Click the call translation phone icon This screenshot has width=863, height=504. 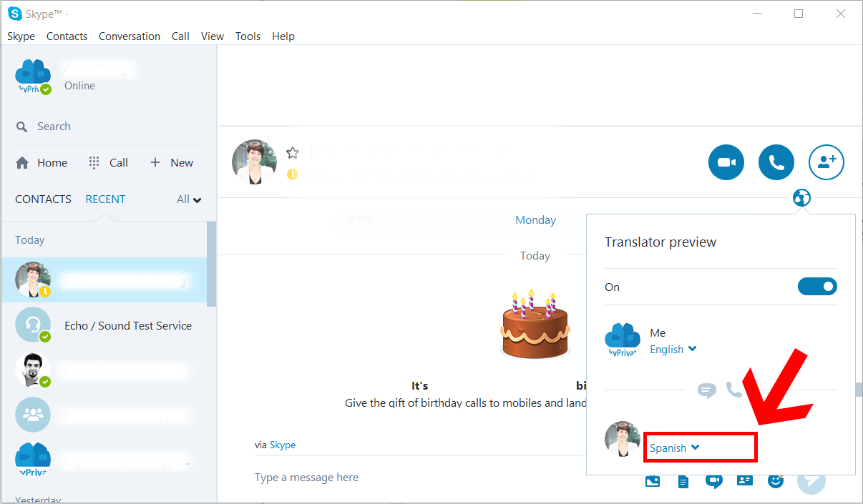[734, 390]
